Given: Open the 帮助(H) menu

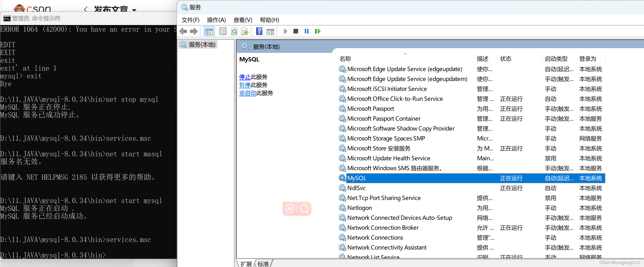Looking at the screenshot, I should 269,20.
